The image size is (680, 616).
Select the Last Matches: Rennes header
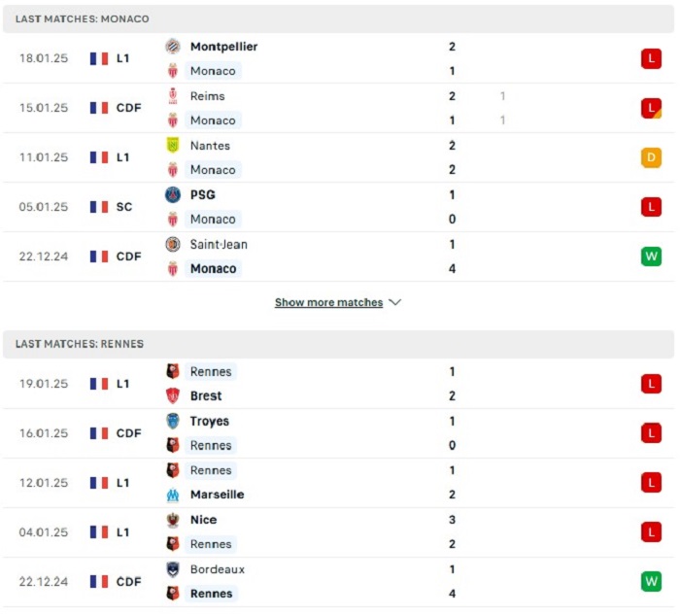(80, 344)
